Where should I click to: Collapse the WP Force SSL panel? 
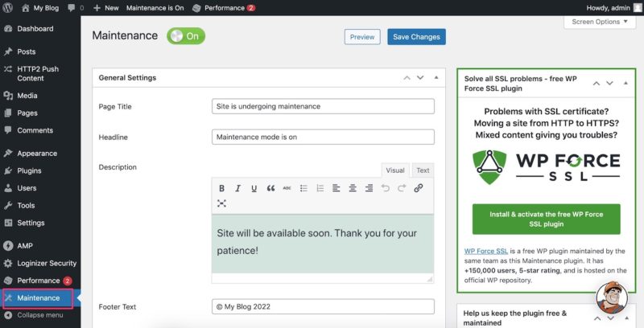(625, 83)
